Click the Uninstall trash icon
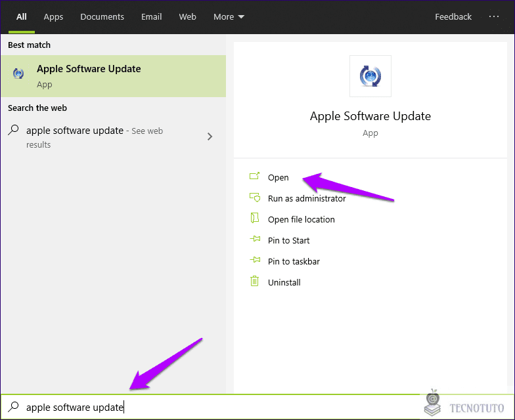 [x=255, y=281]
